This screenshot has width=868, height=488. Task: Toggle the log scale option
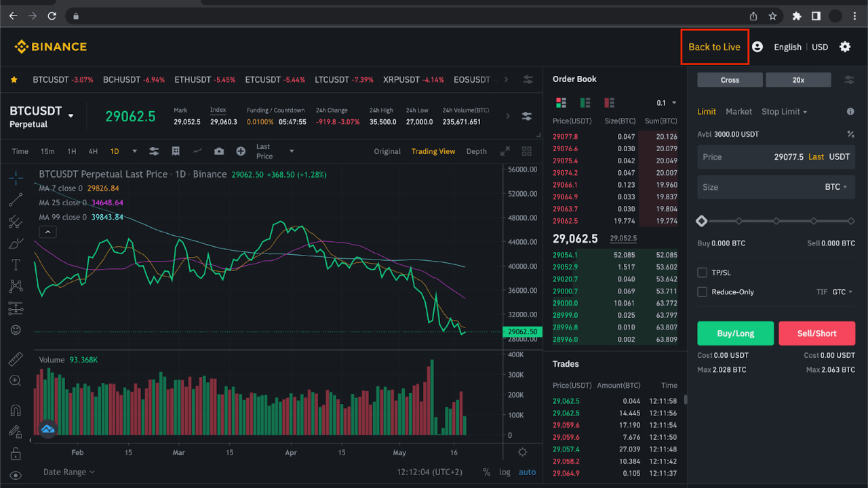click(505, 472)
